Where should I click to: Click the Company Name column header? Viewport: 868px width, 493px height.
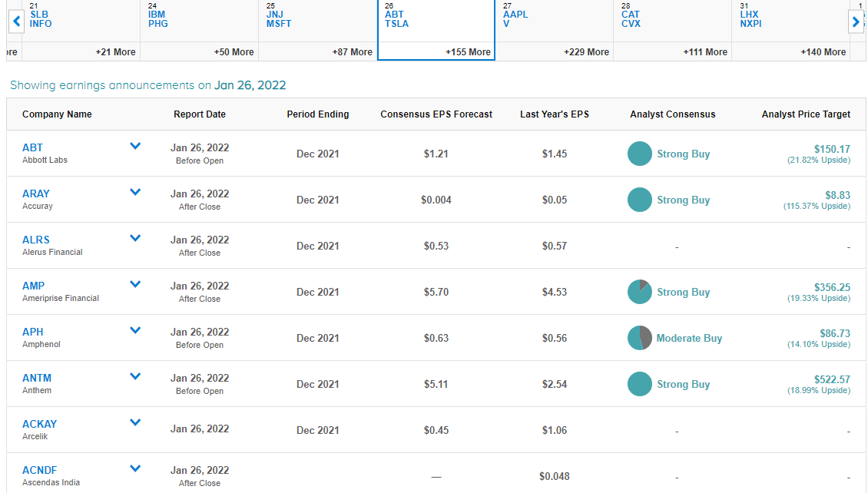[x=57, y=114]
